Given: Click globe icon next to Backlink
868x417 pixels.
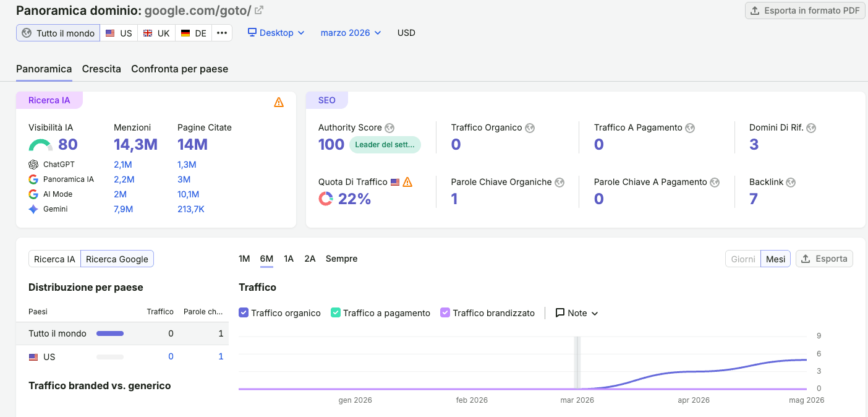Looking at the screenshot, I should (791, 183).
